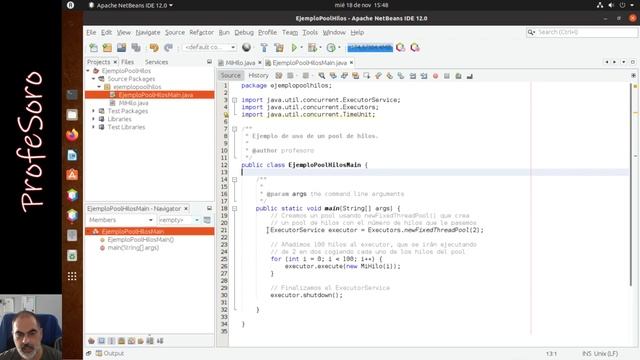Run the project with the green play icon

tap(294, 47)
